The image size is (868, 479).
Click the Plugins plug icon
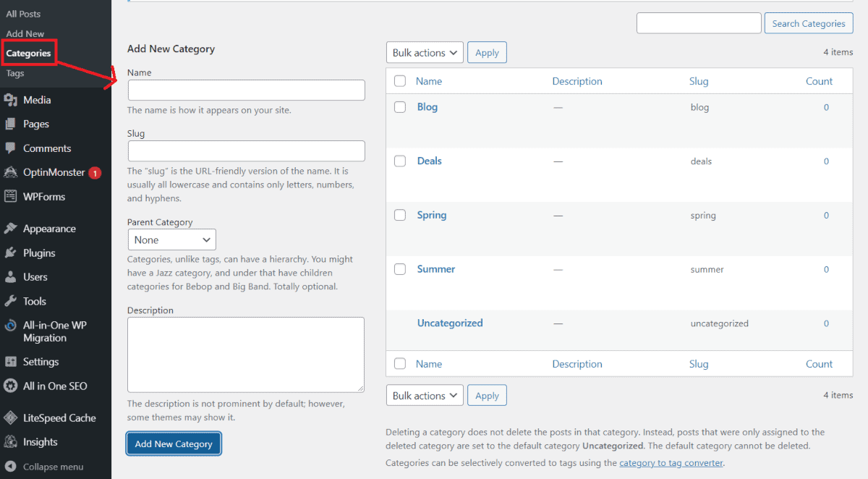(x=10, y=253)
